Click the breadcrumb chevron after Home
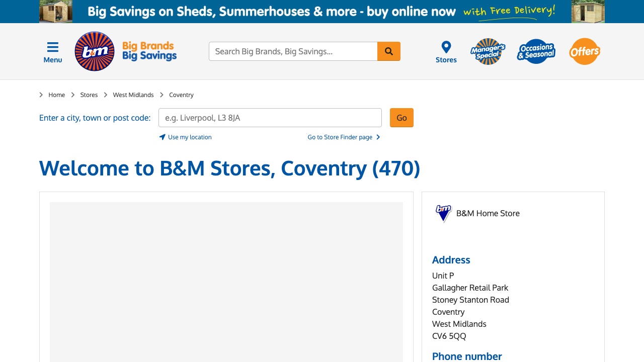 tap(72, 95)
